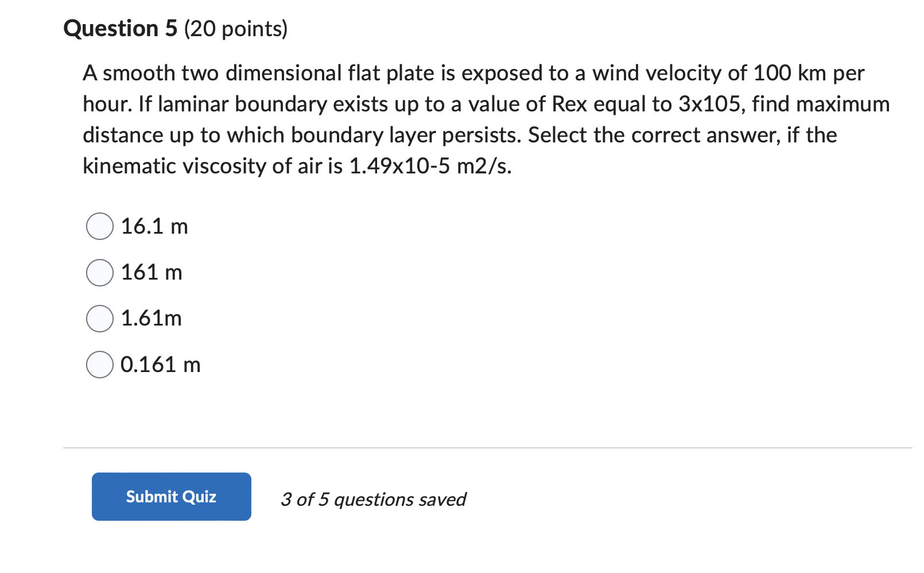Click the 16.1 m option label text

tap(154, 226)
